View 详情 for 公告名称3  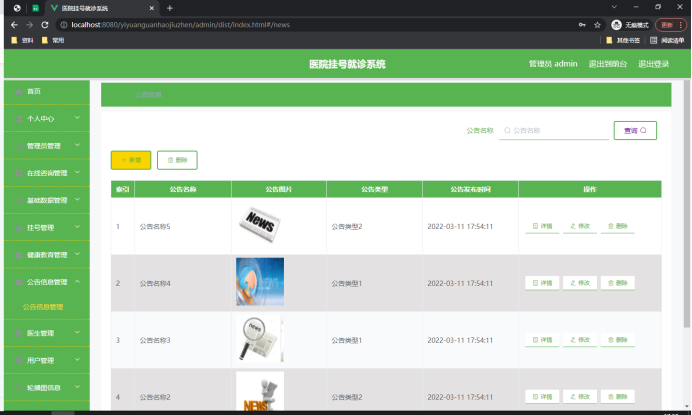[x=542, y=340]
